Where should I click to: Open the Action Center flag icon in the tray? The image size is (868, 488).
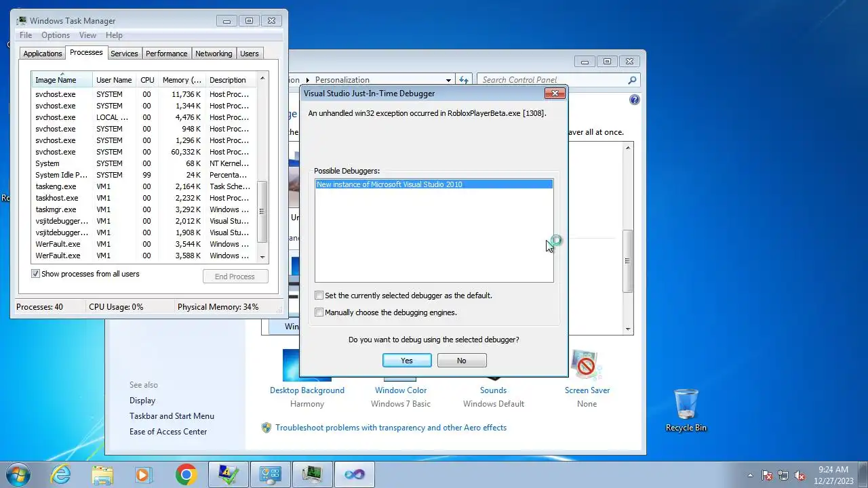pos(767,475)
